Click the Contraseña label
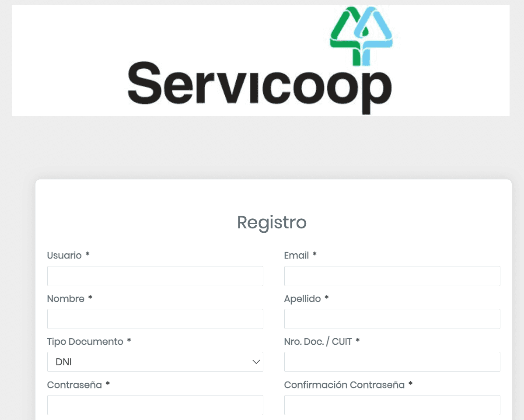Screen dimensions: 524x420 click(74, 385)
